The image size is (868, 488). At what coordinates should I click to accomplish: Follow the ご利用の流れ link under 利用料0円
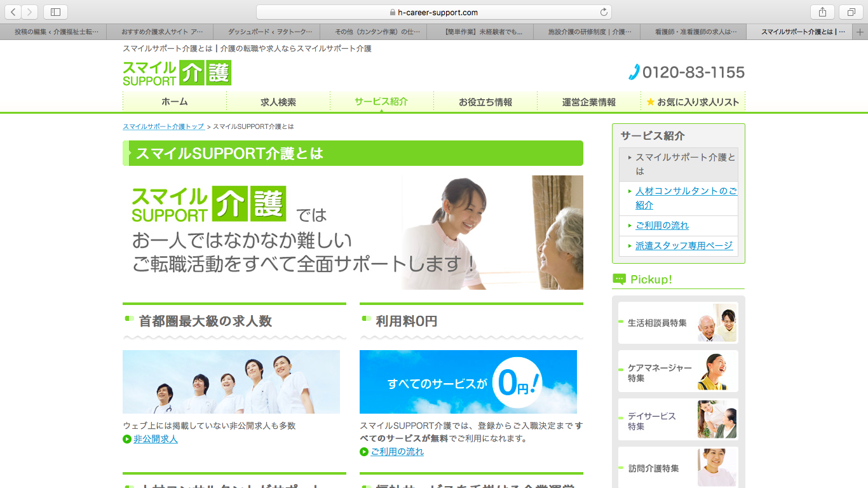coord(397,452)
